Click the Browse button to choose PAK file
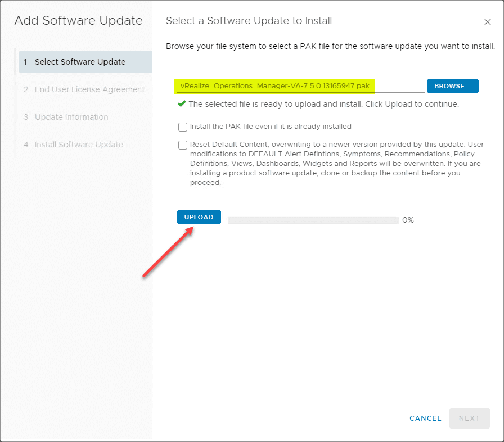 (452, 86)
